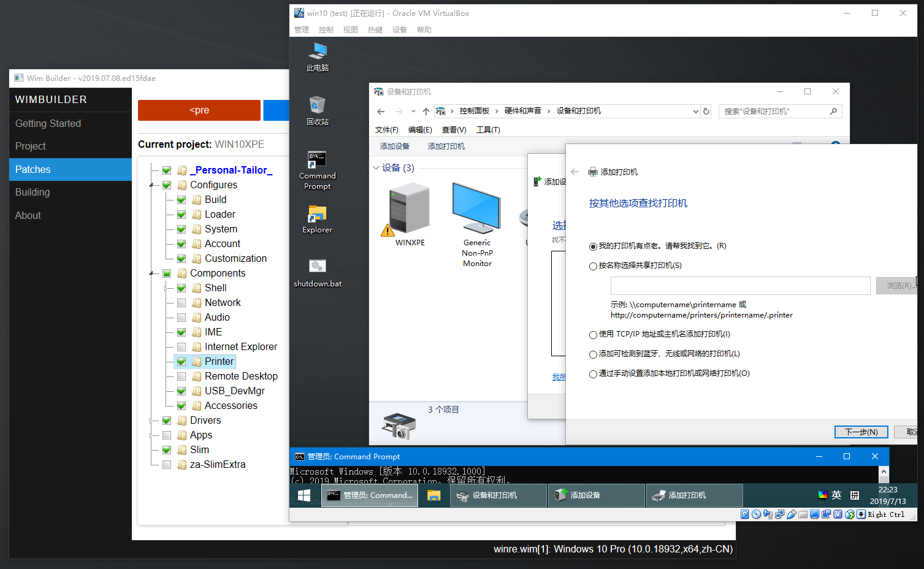924x569 pixels.
Task: Open the Explorer desktop shortcut
Action: pos(317,220)
